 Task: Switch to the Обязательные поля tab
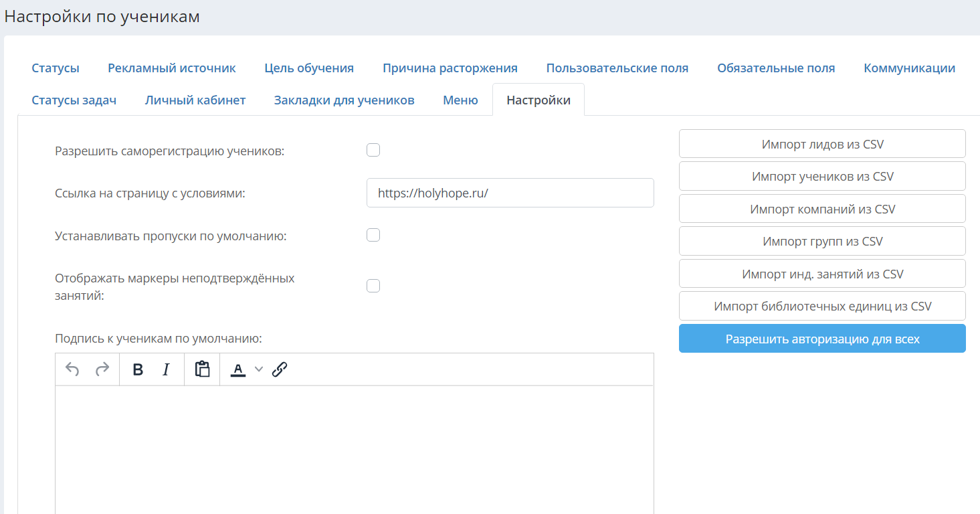click(x=776, y=68)
